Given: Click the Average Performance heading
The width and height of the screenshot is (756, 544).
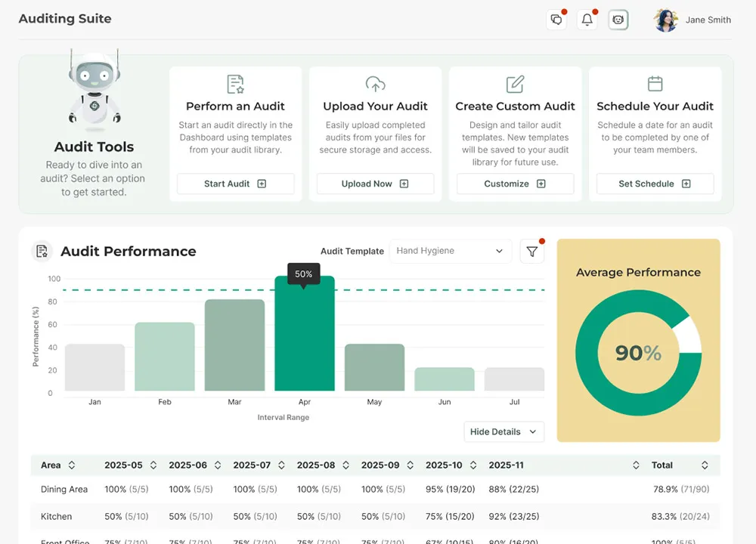Looking at the screenshot, I should tap(638, 272).
